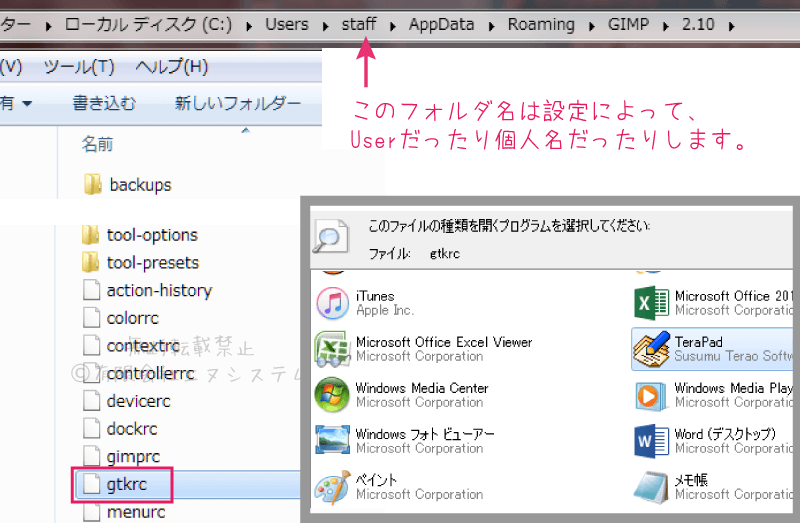Click the tool-options folder icon
The width and height of the screenshot is (800, 523).
pos(90,235)
